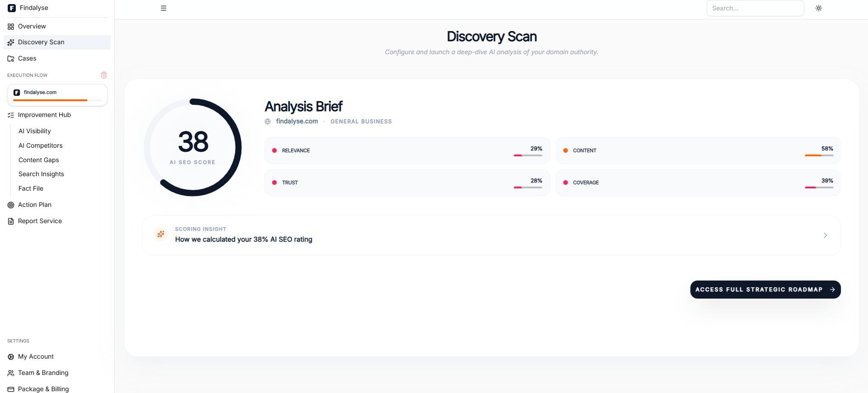
Task: Click the Overview grid icon
Action: pos(11,27)
